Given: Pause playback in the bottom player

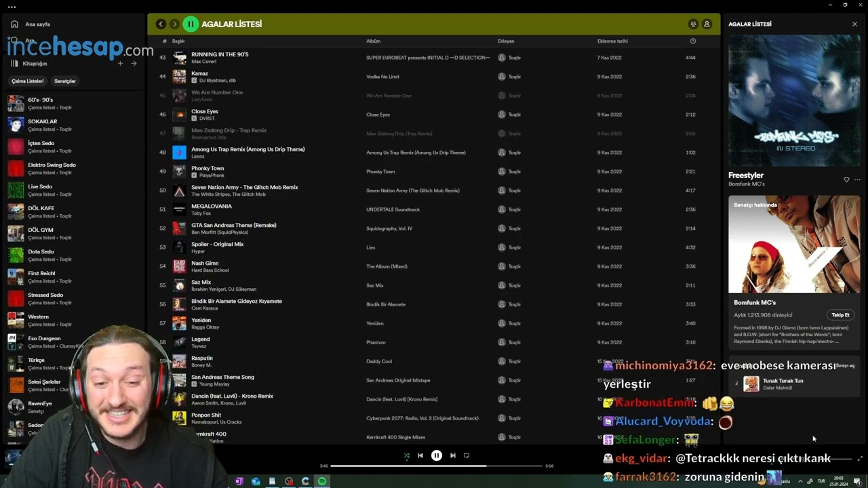Looking at the screenshot, I should [437, 455].
